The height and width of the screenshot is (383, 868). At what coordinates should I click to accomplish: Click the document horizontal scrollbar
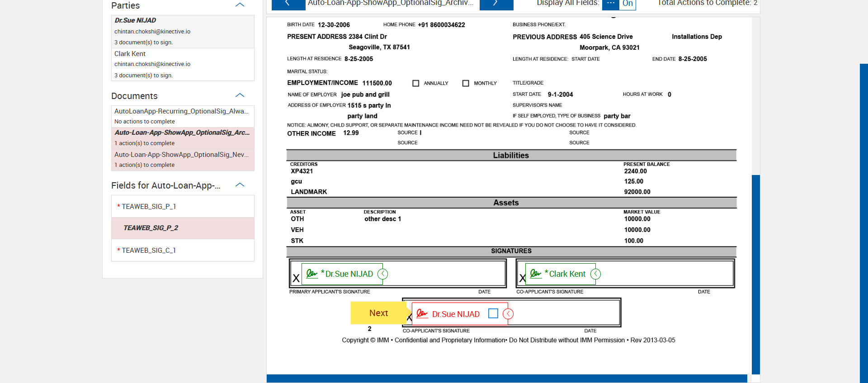point(507,378)
